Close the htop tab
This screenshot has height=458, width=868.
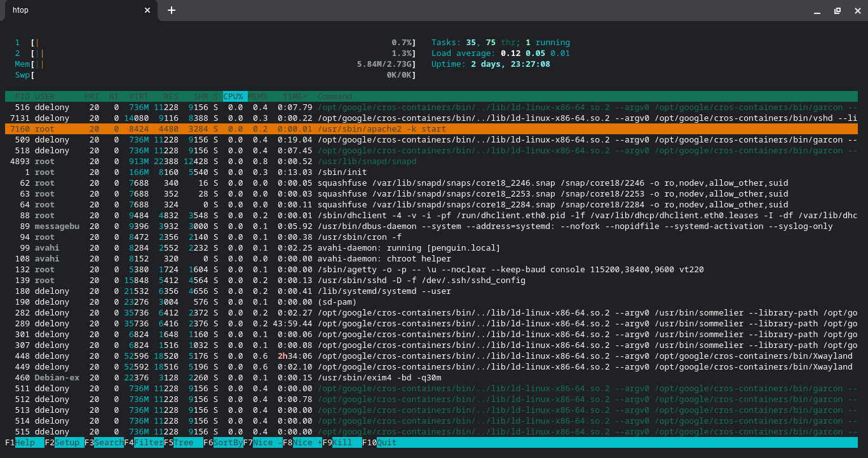(x=147, y=10)
